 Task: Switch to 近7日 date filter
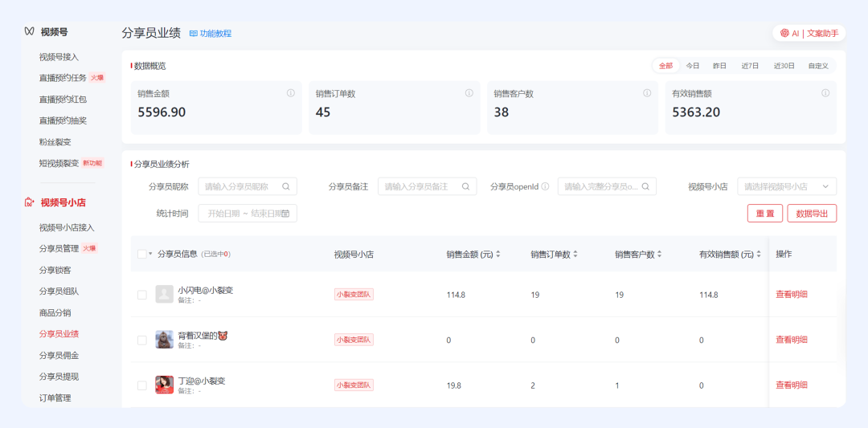tap(750, 66)
